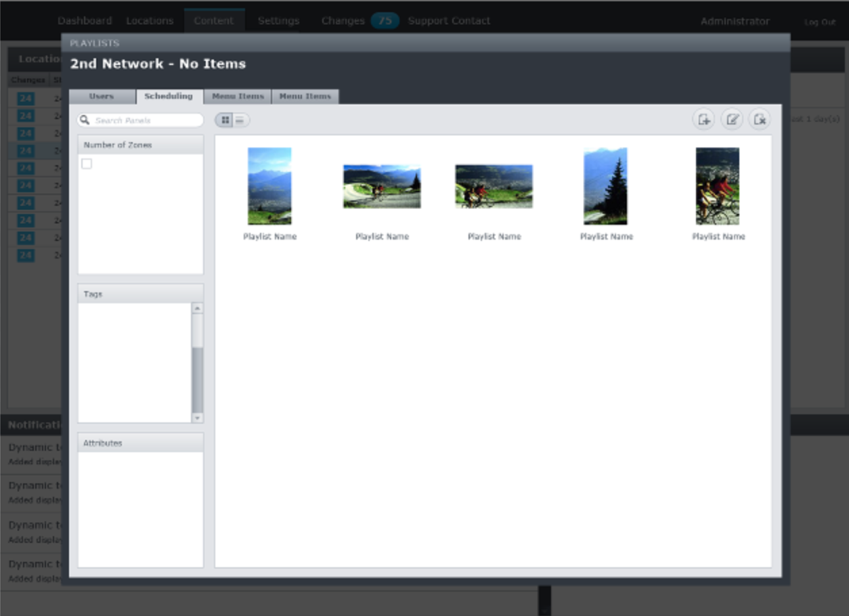Tick the Number of Zones checkbox

[87, 164]
